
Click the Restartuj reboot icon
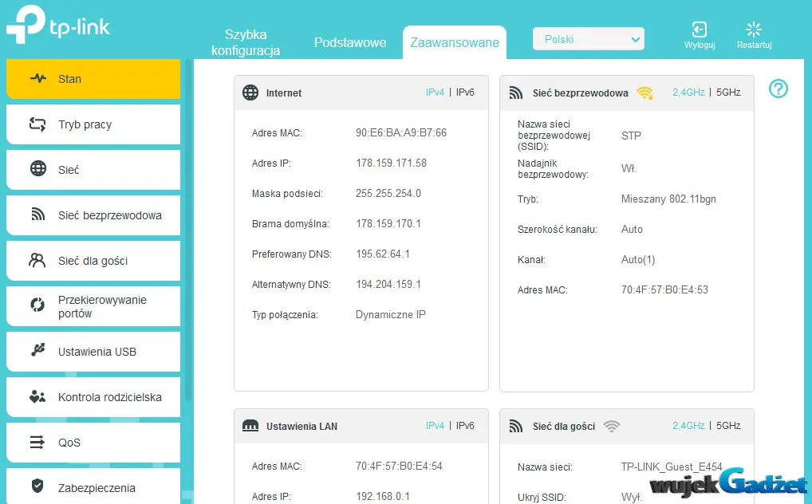754,30
